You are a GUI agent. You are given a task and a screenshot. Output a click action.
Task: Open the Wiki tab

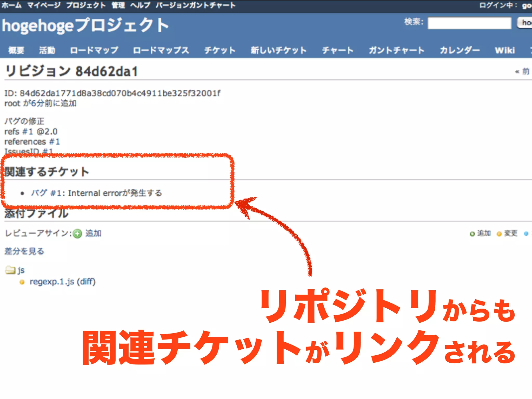[505, 50]
